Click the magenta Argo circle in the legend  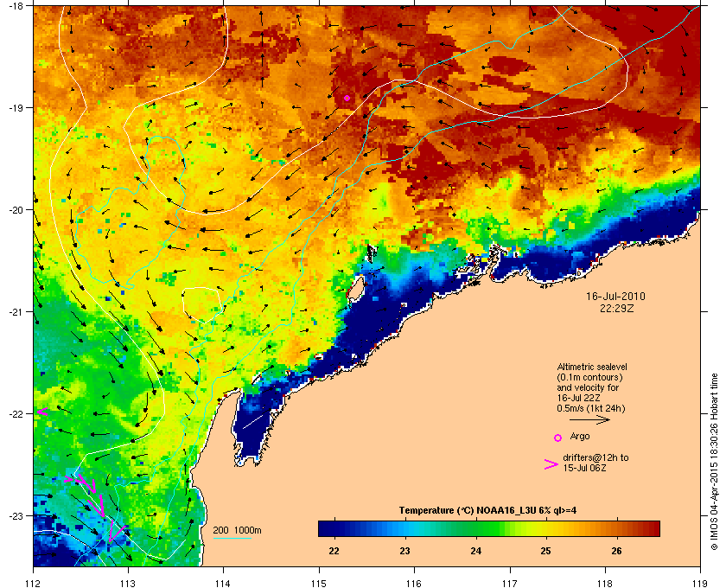(558, 438)
